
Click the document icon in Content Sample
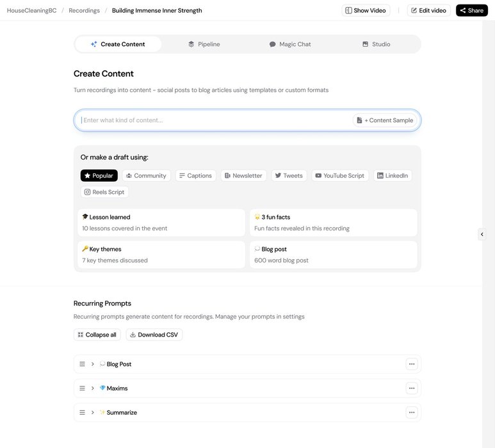pyautogui.click(x=359, y=120)
